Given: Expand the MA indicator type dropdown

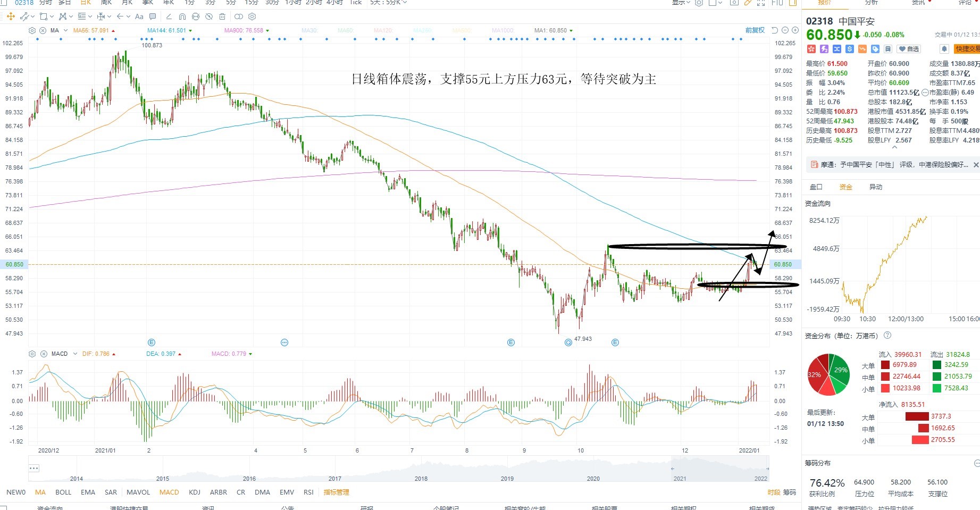Looking at the screenshot, I should [x=65, y=30].
